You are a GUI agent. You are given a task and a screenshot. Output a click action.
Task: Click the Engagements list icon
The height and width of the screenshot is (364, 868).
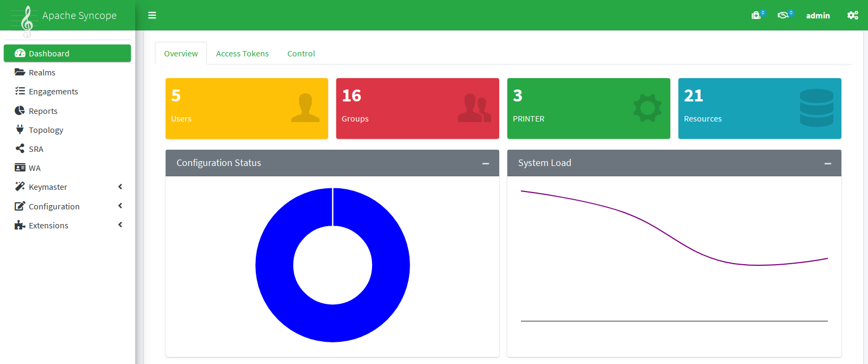[20, 91]
